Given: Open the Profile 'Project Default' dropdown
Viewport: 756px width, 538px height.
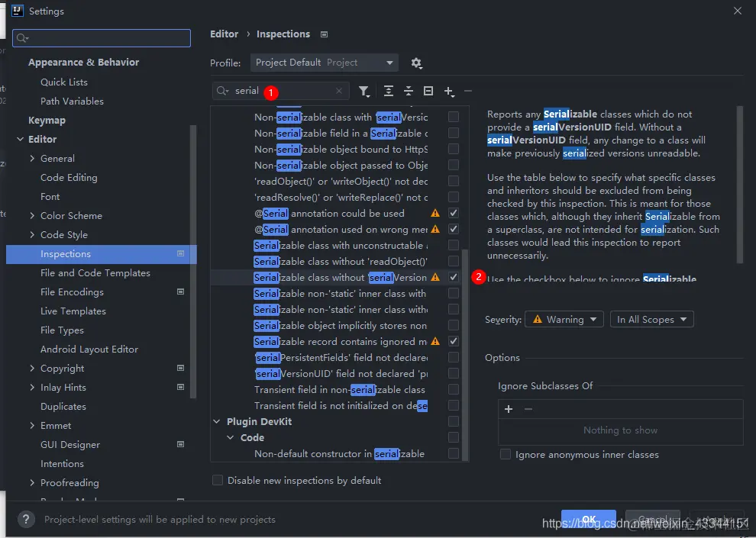Looking at the screenshot, I should (x=324, y=63).
